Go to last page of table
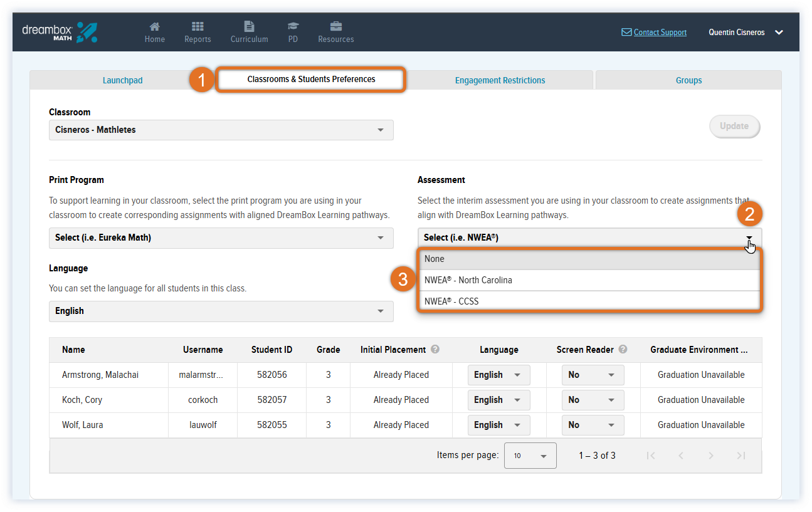Viewport: 812px width, 512px height. (741, 456)
